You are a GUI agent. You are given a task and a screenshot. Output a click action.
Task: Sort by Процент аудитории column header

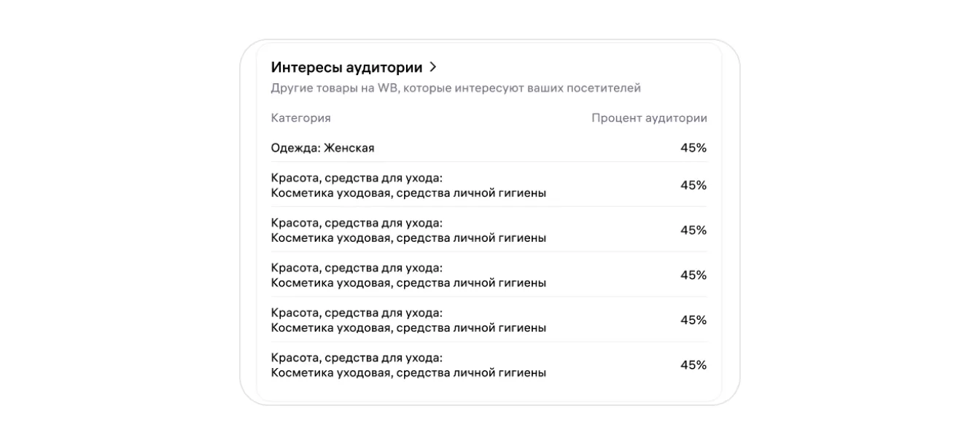pyautogui.click(x=649, y=118)
